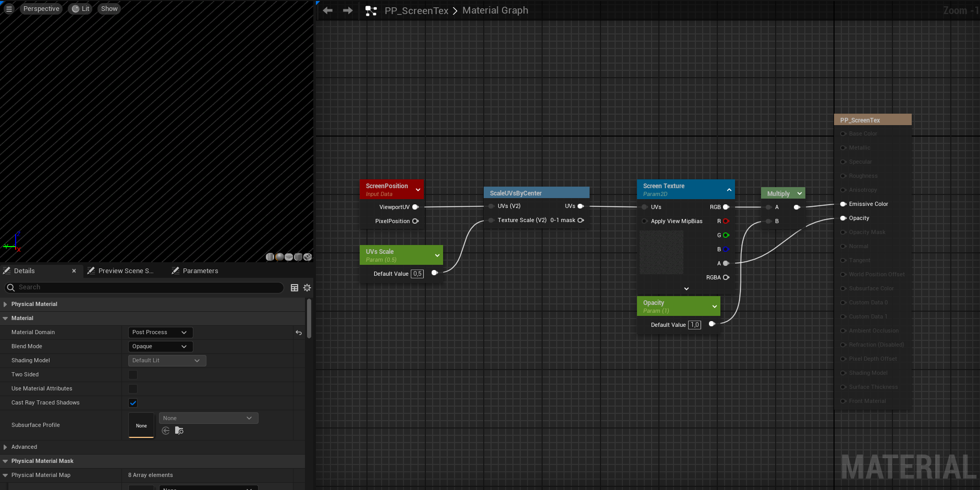Open the Details property matrix grid icon

295,288
